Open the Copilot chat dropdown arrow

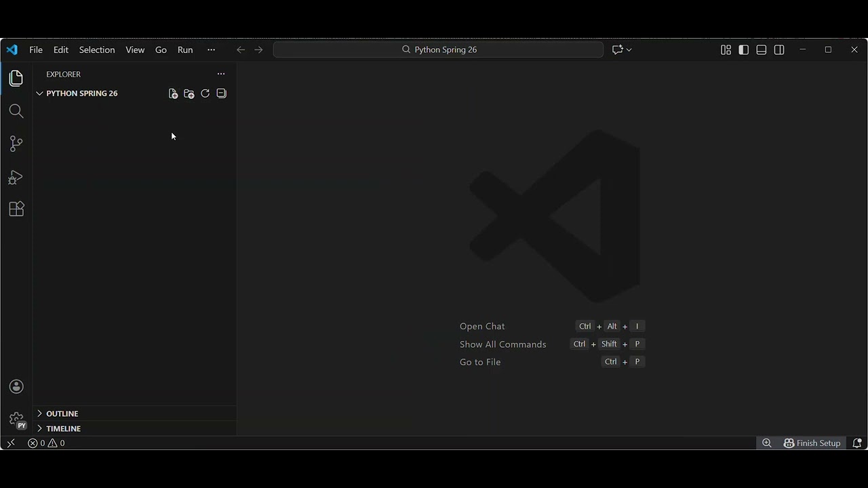(x=629, y=49)
